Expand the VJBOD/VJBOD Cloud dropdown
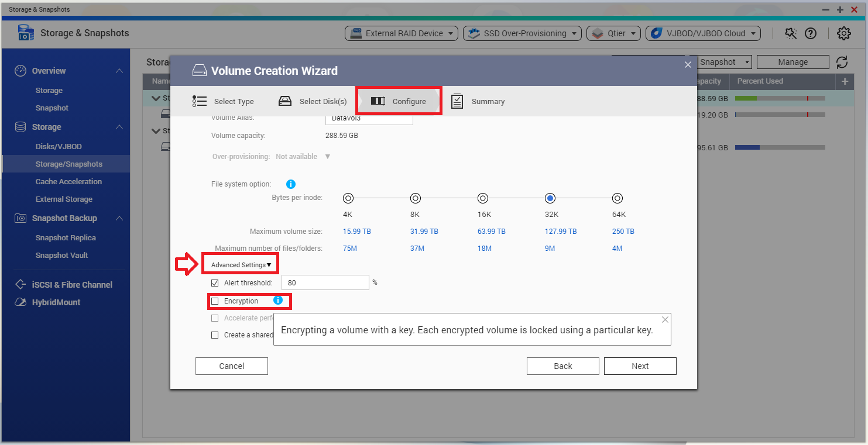 [702, 33]
